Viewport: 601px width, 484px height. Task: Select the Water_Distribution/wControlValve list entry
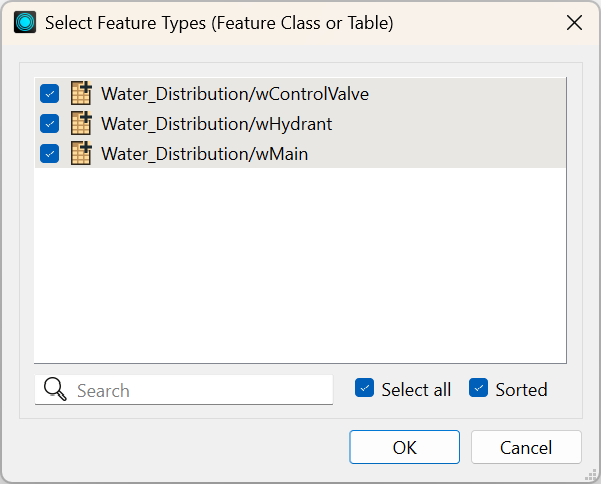(x=300, y=94)
